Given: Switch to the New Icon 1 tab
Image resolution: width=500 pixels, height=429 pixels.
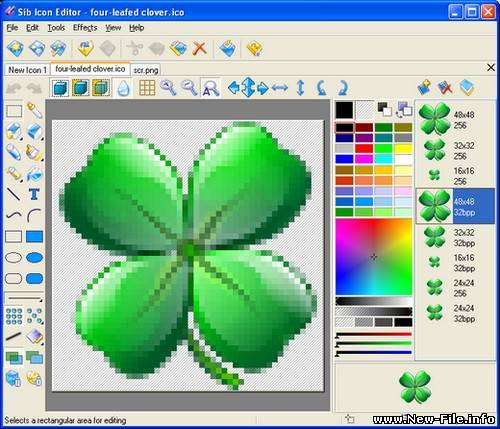Looking at the screenshot, I should click(27, 70).
